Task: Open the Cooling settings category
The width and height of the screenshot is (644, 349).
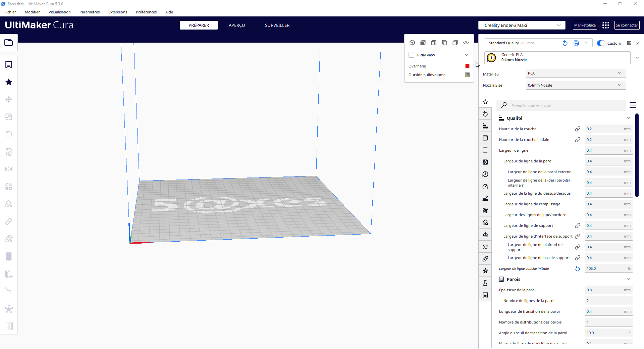Action: point(485,210)
